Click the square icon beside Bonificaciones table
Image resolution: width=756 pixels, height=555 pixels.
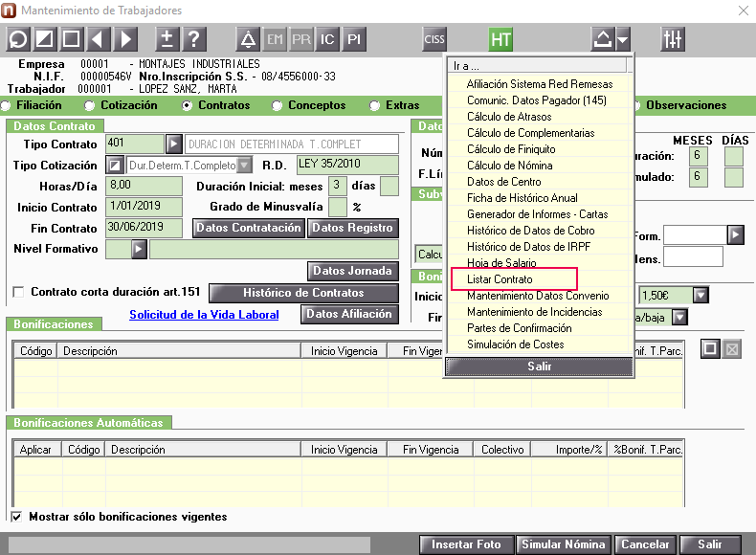pyautogui.click(x=710, y=348)
